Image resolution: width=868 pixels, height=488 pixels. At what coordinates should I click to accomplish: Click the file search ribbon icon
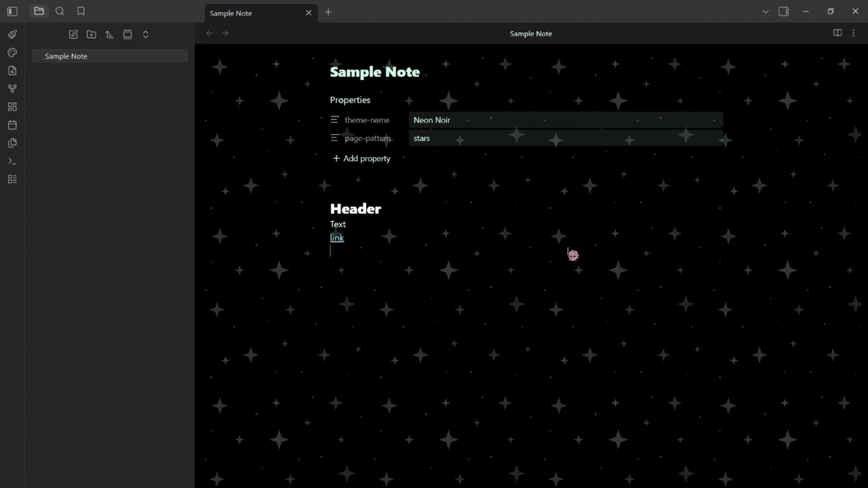12,70
